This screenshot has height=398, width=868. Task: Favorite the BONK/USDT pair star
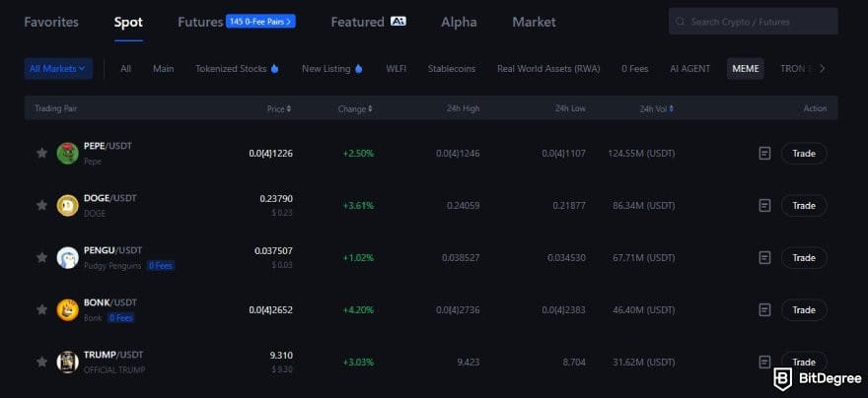(41, 309)
